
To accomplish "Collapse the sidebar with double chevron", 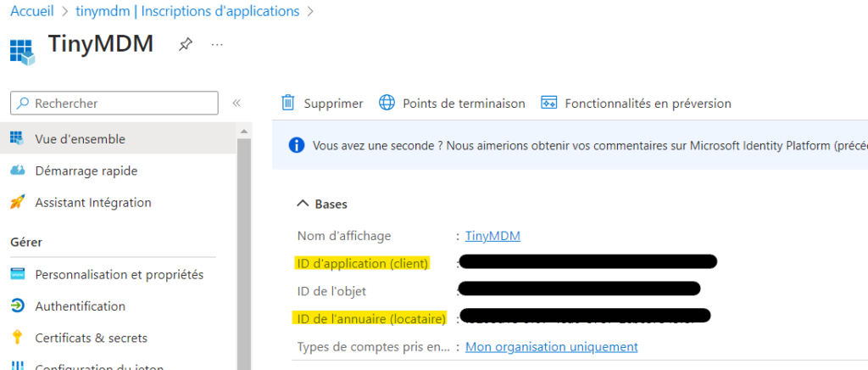I will point(236,103).
